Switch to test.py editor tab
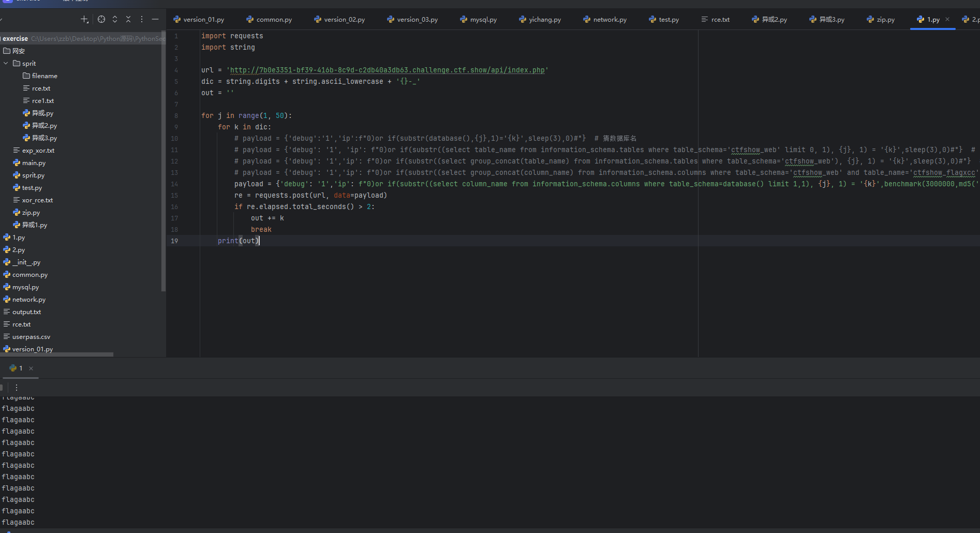This screenshot has width=980, height=533. (664, 19)
